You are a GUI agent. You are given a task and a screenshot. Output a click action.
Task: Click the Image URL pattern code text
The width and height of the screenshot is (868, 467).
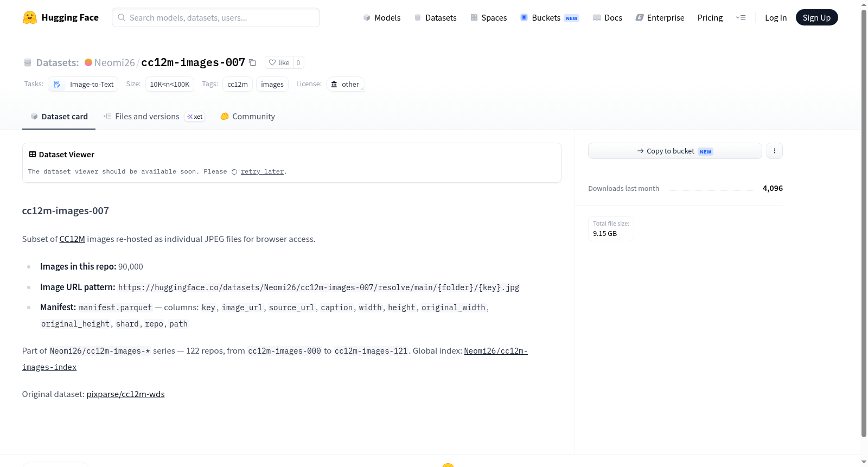(319, 287)
